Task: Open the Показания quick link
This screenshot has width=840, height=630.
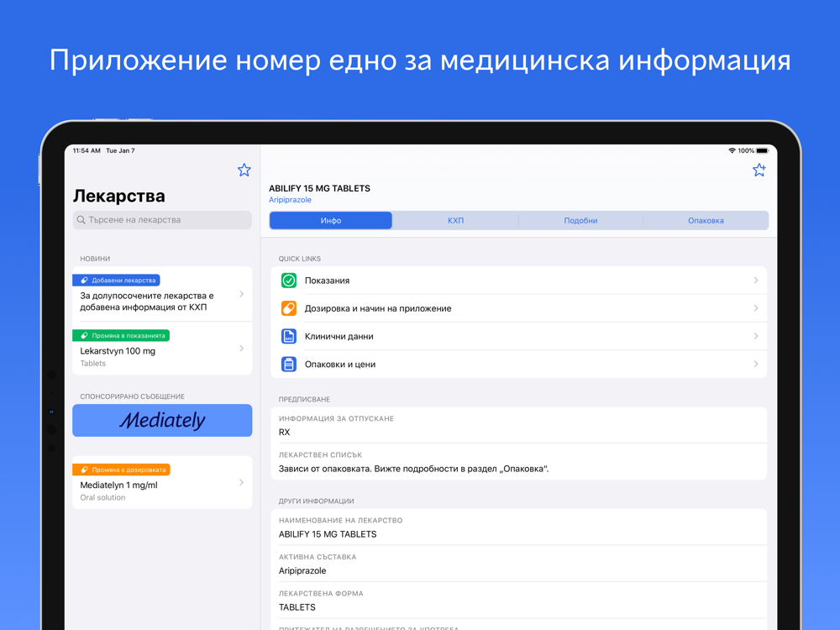Action: click(x=519, y=281)
